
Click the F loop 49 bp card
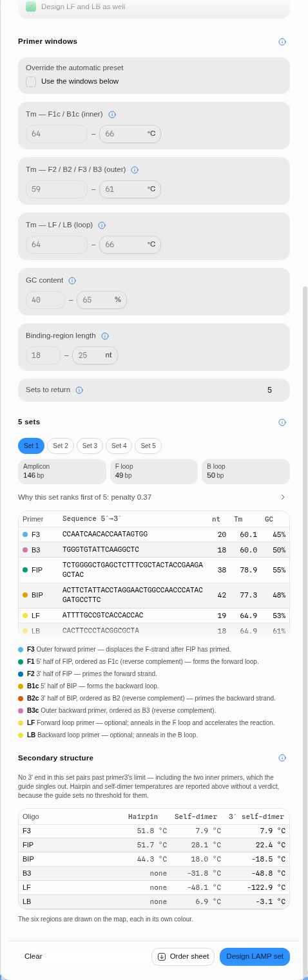154,471
